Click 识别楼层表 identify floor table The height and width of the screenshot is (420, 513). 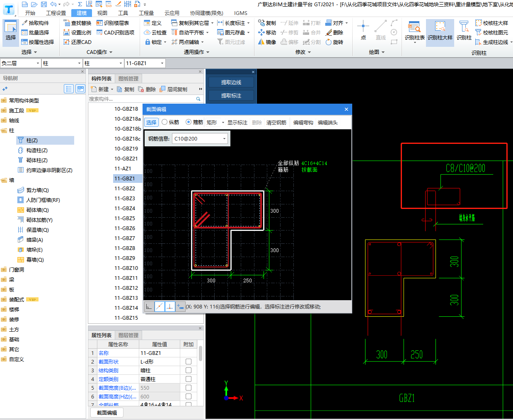pos(113,23)
